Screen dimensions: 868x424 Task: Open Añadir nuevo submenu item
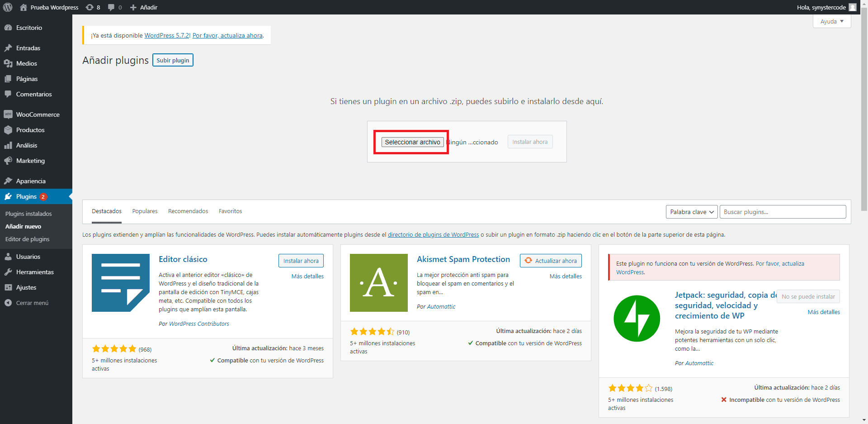click(23, 226)
